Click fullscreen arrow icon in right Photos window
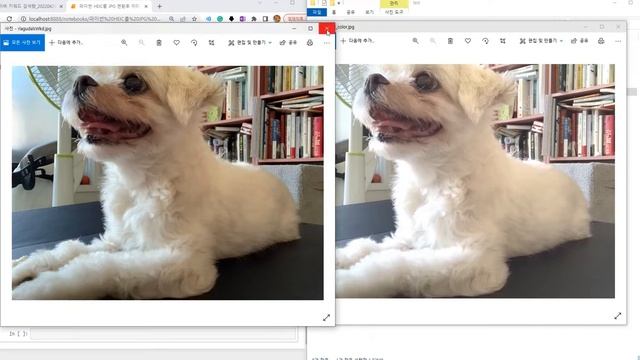 click(618, 316)
